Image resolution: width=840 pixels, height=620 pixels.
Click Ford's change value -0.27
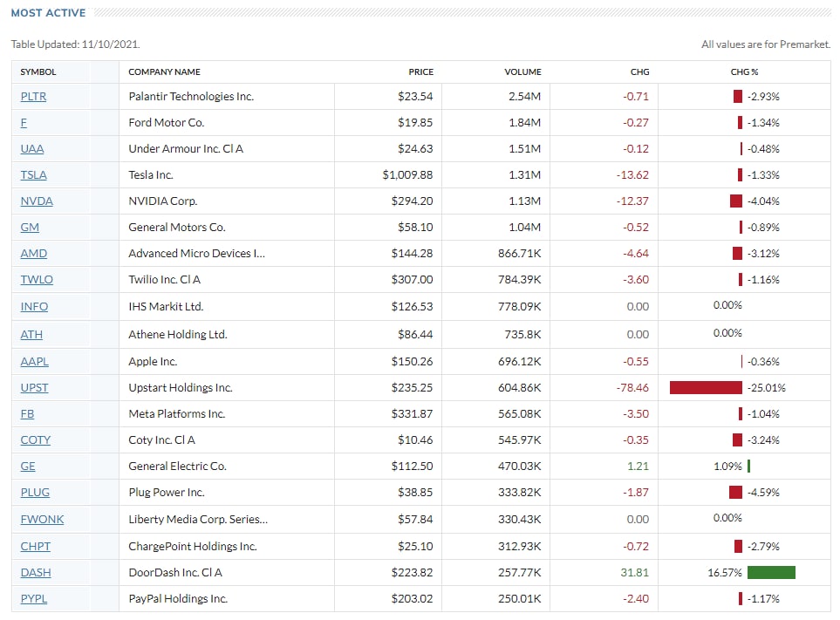click(x=635, y=123)
